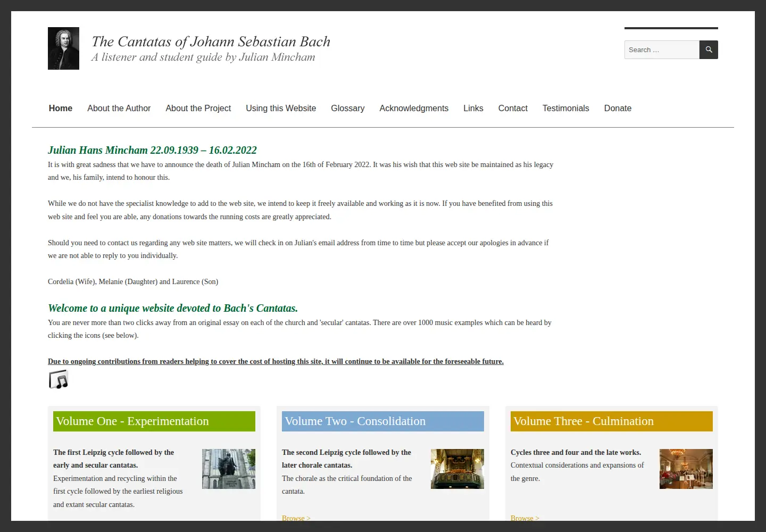The image size is (766, 532).
Task: View the Testimonials page
Action: (x=566, y=108)
